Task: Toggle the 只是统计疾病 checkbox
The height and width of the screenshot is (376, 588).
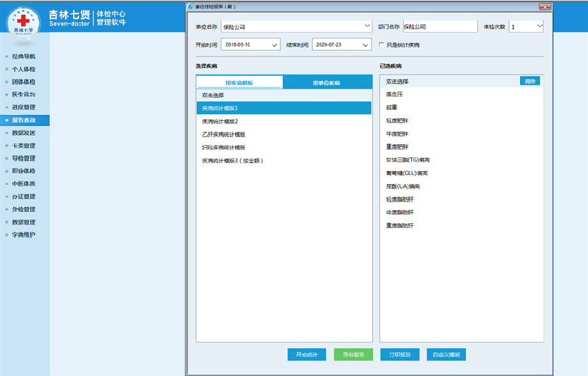Action: 382,45
